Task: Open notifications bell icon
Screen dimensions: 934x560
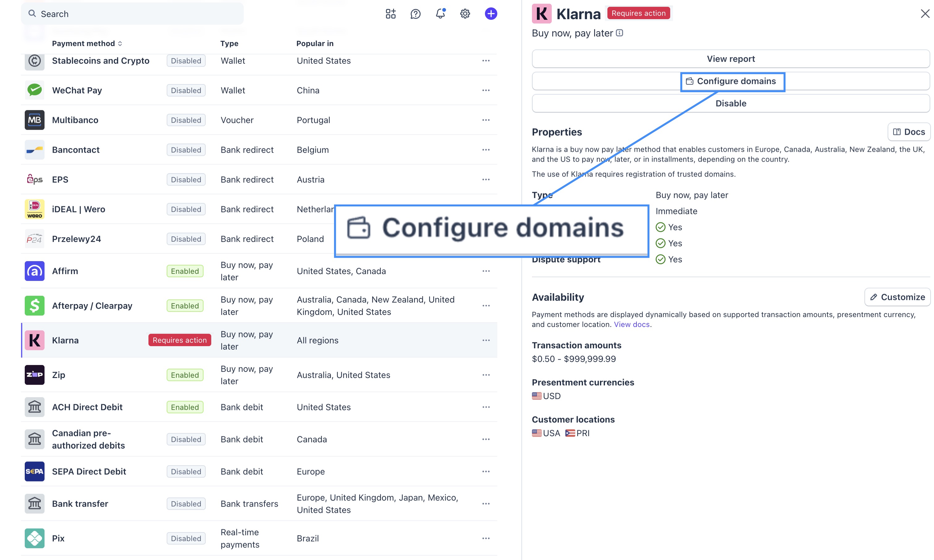Action: [440, 14]
